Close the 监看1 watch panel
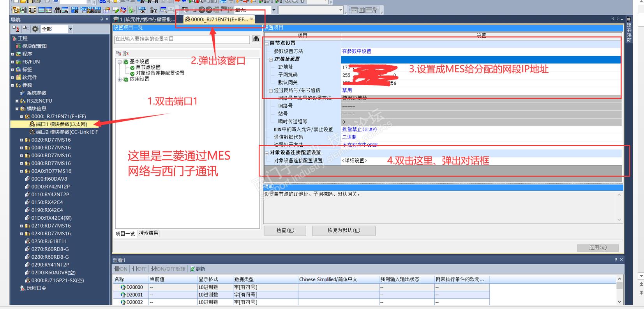 pos(621,259)
